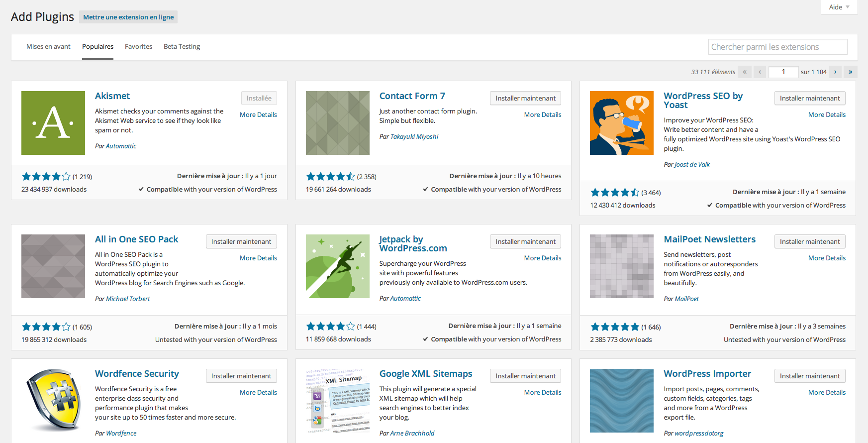Screen dimensions: 868x443
Task: Install MailPoet Newsletters now
Action: (x=810, y=241)
